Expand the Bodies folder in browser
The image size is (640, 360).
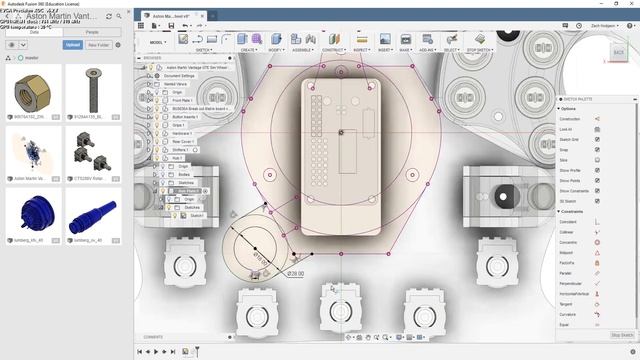(x=155, y=174)
